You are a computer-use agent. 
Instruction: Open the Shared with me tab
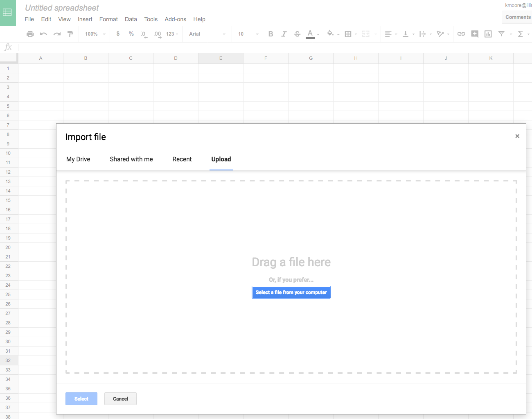pos(131,159)
